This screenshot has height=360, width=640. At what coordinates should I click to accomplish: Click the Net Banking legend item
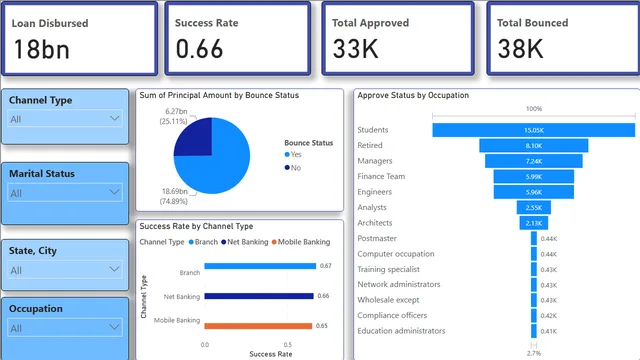244,242
